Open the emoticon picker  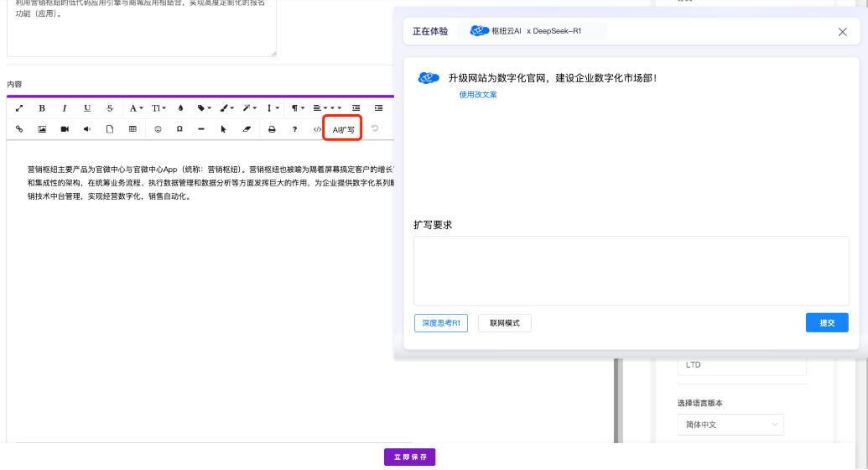click(158, 129)
